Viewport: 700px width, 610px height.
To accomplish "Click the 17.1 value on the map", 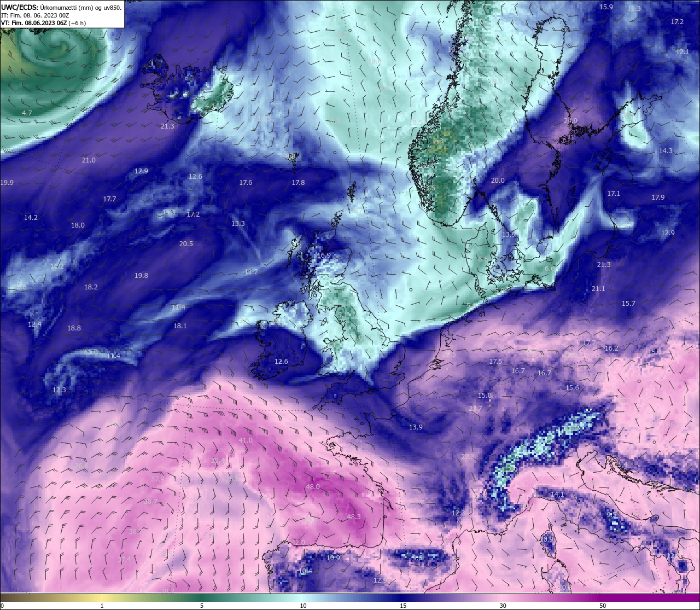I will pos(614,194).
